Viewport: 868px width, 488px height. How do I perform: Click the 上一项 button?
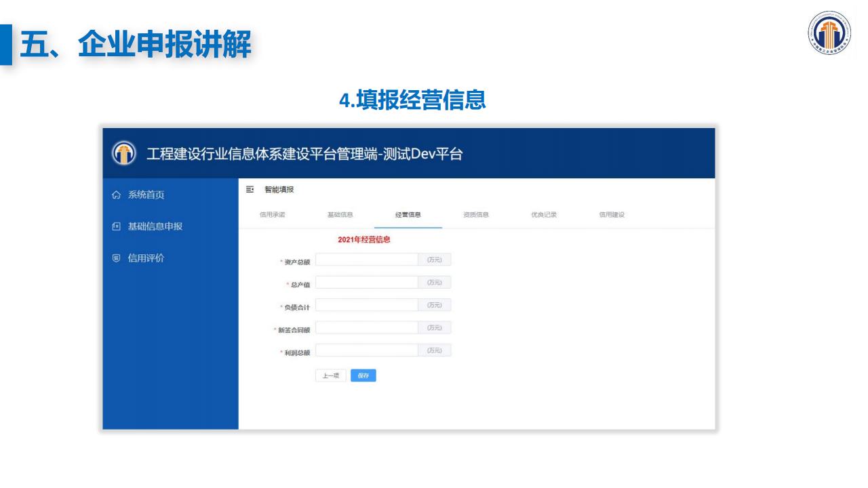tap(331, 375)
